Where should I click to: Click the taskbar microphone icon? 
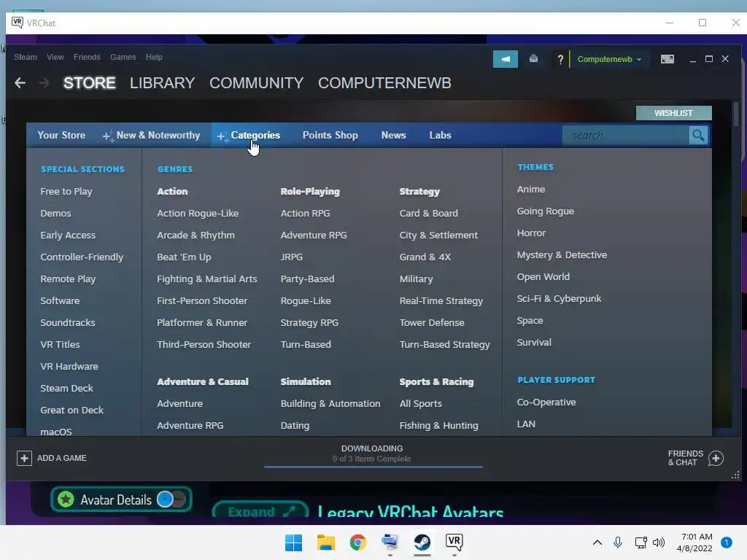point(618,542)
